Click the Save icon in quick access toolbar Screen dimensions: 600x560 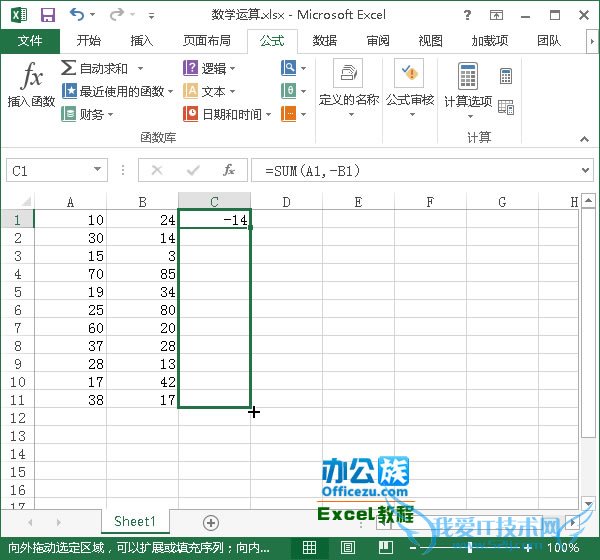47,15
